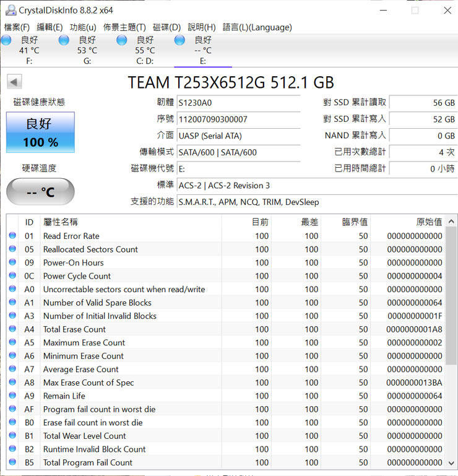Open the 說明(H) menu

pyautogui.click(x=202, y=27)
